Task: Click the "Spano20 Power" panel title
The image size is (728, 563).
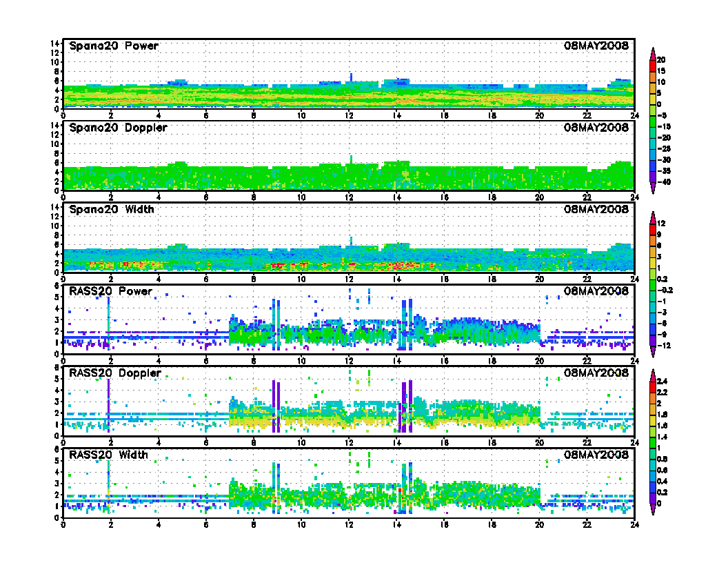Action: pos(114,46)
